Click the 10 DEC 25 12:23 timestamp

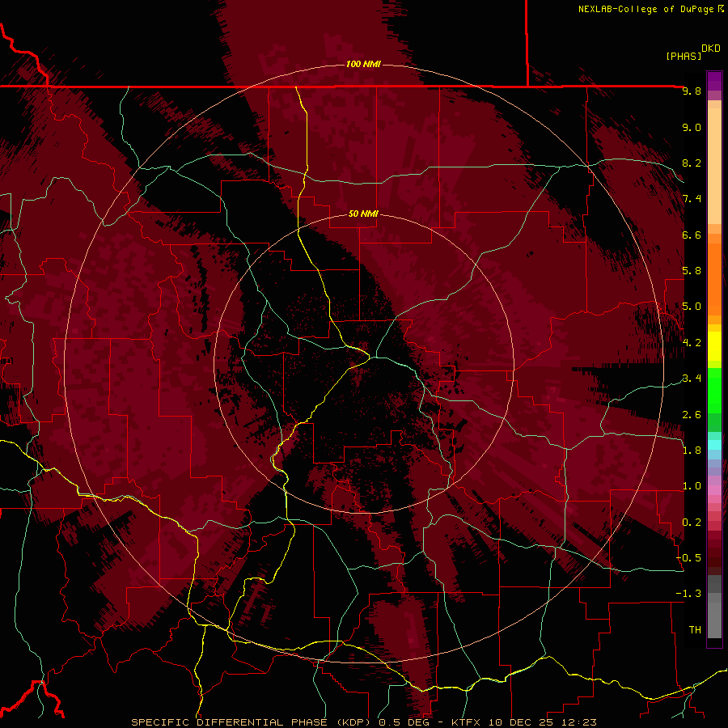pos(541,722)
